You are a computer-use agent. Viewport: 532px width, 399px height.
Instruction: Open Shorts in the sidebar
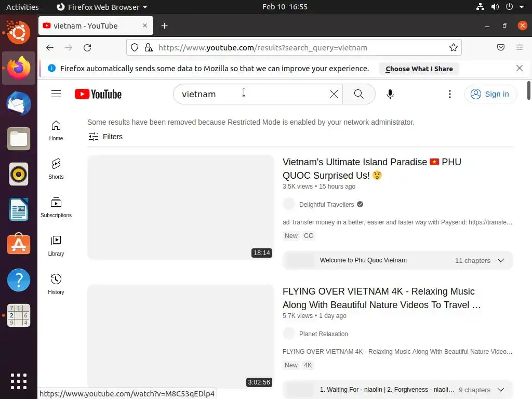pos(56,169)
